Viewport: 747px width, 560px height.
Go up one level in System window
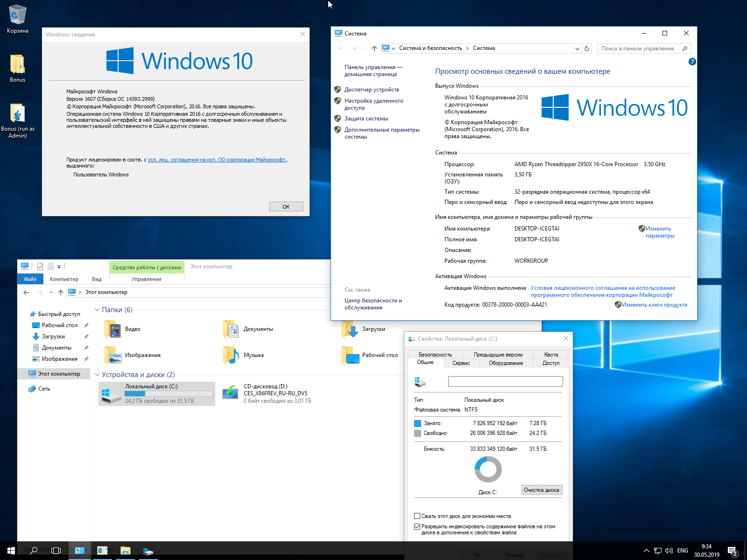(x=374, y=49)
